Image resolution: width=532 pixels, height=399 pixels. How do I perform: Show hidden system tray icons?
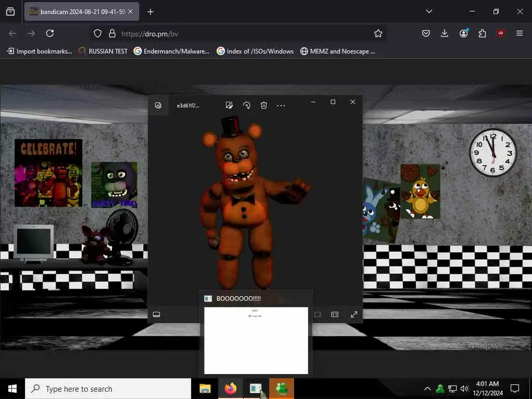point(428,389)
